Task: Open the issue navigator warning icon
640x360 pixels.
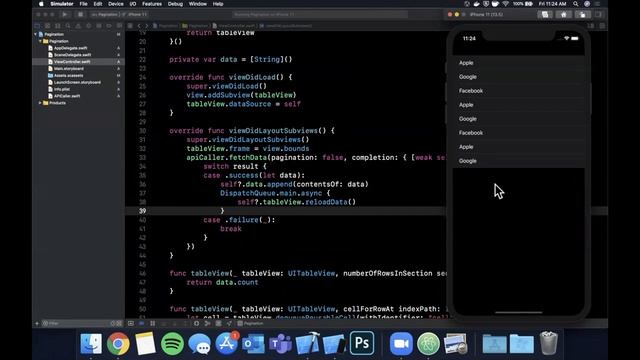Action: 78,26
